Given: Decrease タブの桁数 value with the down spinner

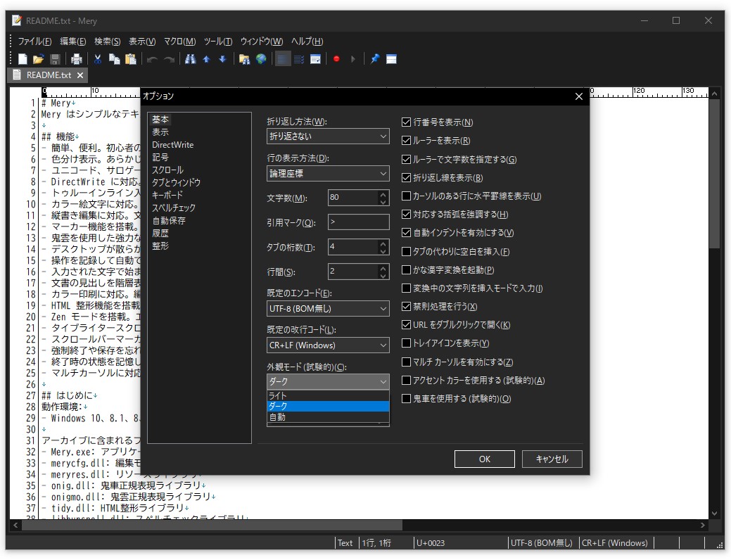Looking at the screenshot, I should click(x=383, y=251).
